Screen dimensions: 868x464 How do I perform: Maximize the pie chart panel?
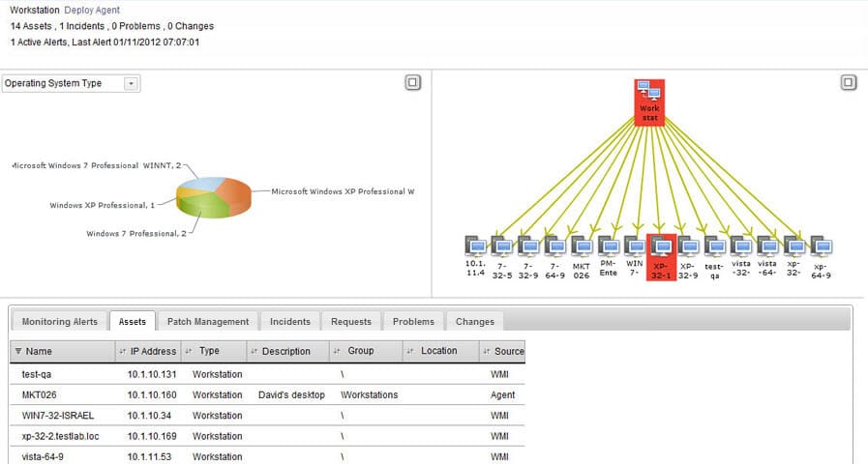coord(412,83)
